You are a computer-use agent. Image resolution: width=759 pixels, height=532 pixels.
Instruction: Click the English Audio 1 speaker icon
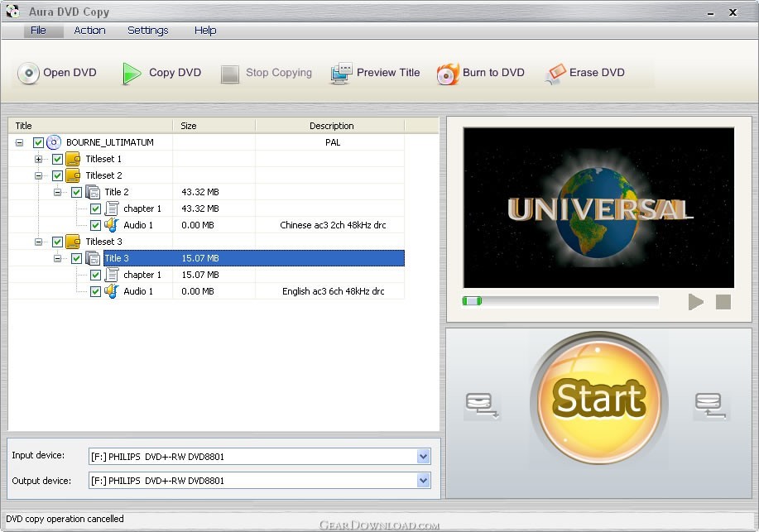112,291
